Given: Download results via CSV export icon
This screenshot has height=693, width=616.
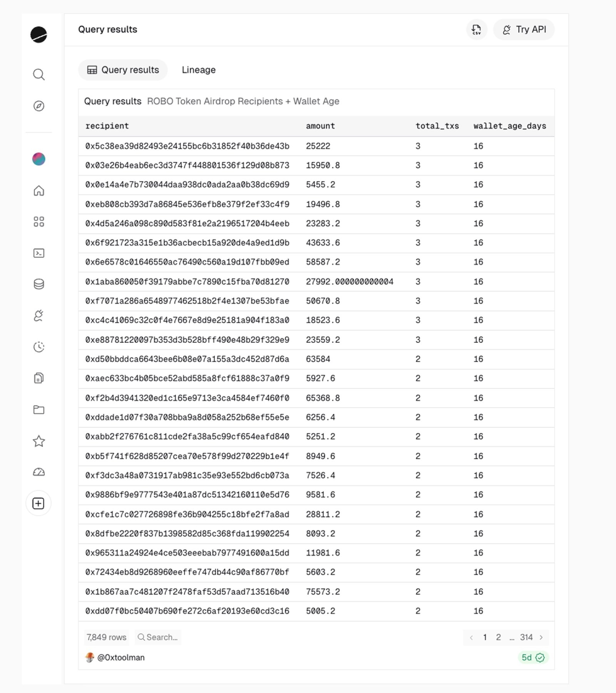Looking at the screenshot, I should [x=476, y=30].
